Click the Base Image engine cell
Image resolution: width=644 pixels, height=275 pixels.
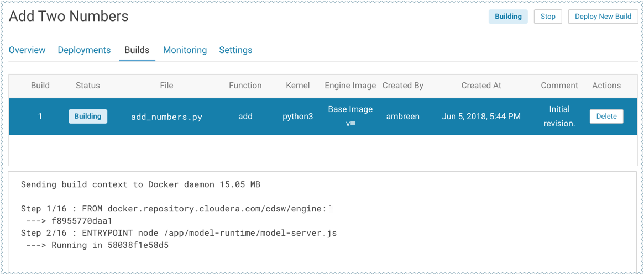tap(350, 110)
